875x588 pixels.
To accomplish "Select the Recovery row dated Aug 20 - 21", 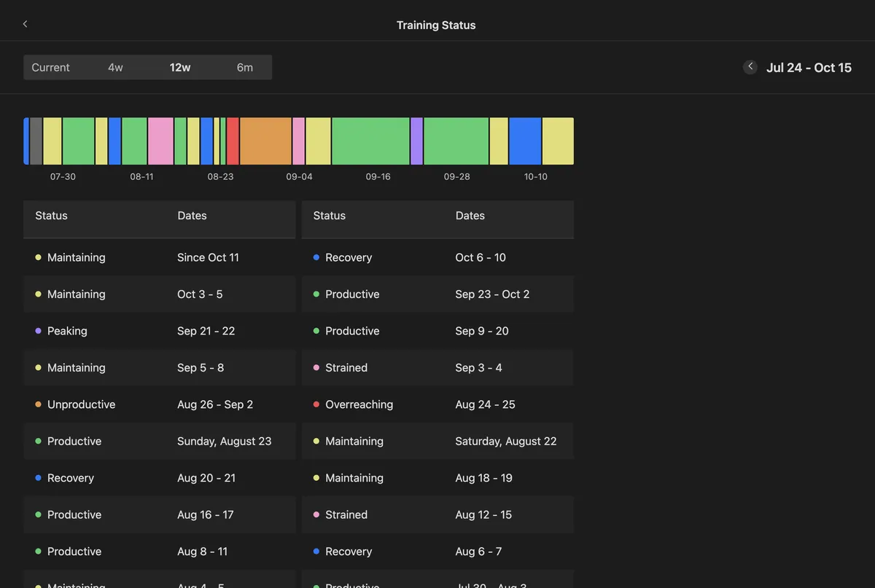I will 159,478.
